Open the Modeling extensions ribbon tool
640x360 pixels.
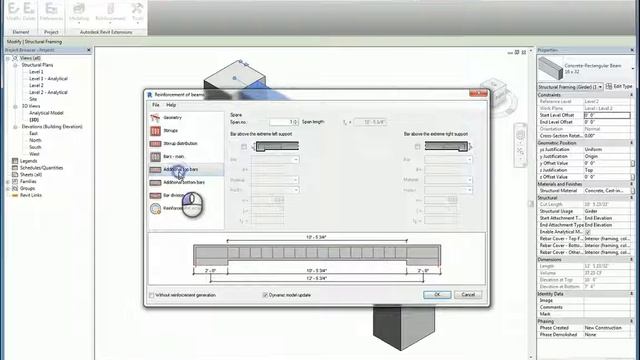click(79, 12)
